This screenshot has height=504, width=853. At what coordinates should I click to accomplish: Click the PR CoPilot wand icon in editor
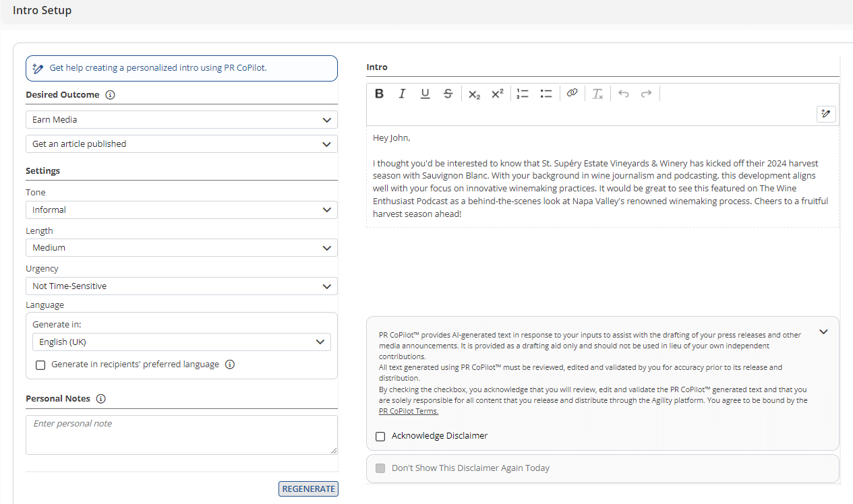[x=826, y=114]
